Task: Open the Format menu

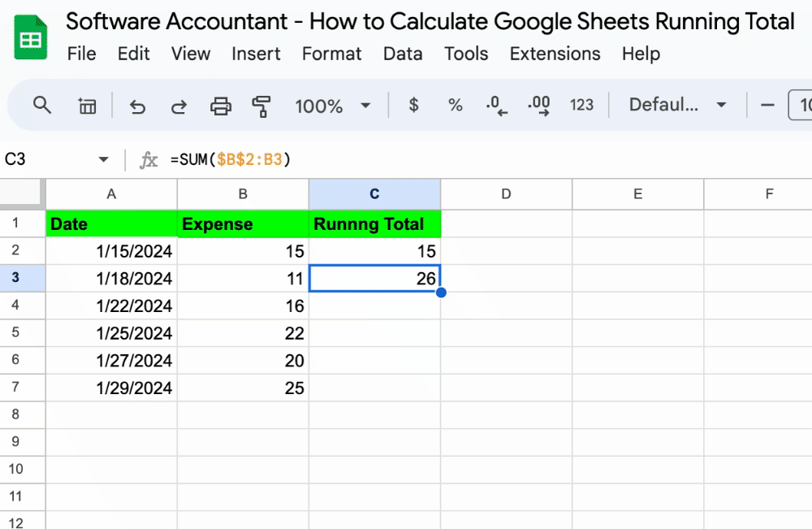Action: (x=331, y=54)
